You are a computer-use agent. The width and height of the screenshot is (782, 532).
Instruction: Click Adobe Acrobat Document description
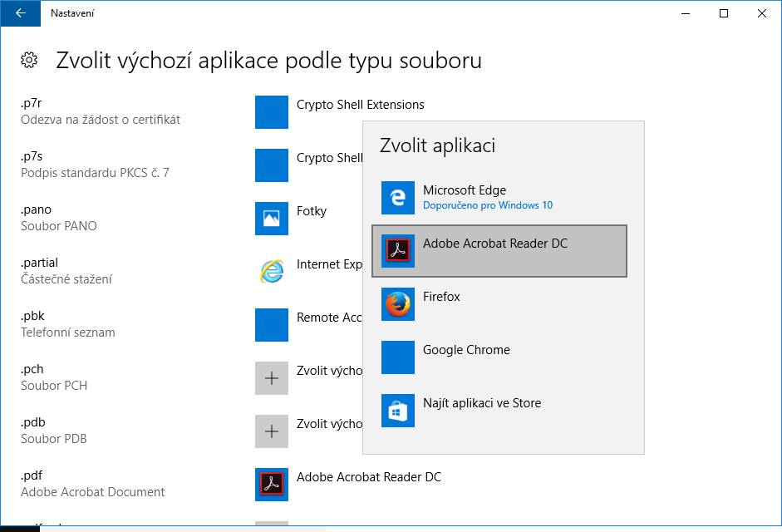(x=93, y=492)
